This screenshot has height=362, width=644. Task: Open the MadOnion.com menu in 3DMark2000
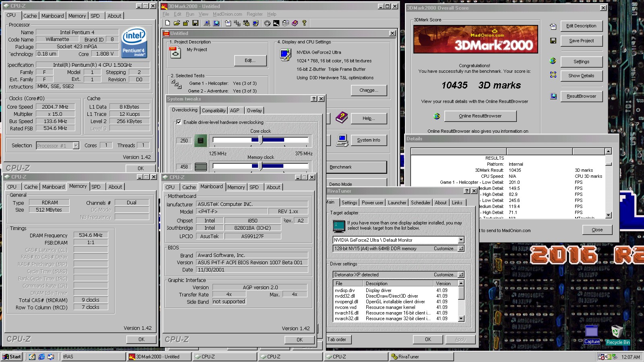pyautogui.click(x=227, y=14)
